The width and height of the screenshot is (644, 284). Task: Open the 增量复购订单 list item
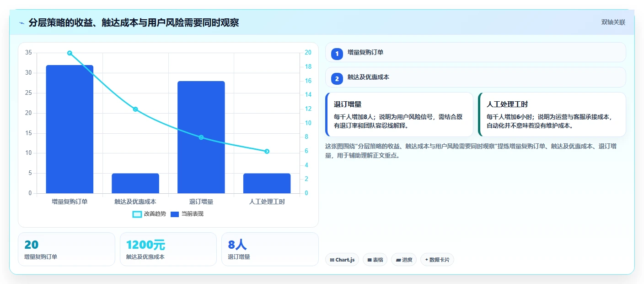point(475,52)
